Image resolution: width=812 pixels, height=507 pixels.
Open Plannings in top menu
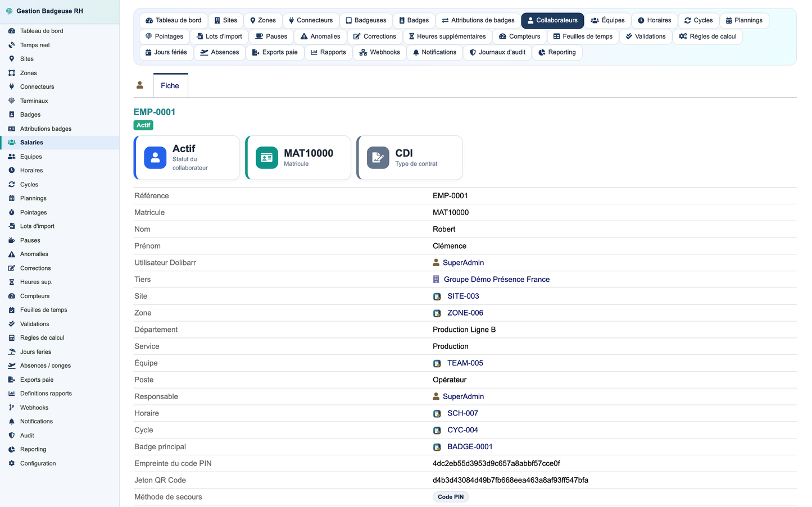coord(744,20)
